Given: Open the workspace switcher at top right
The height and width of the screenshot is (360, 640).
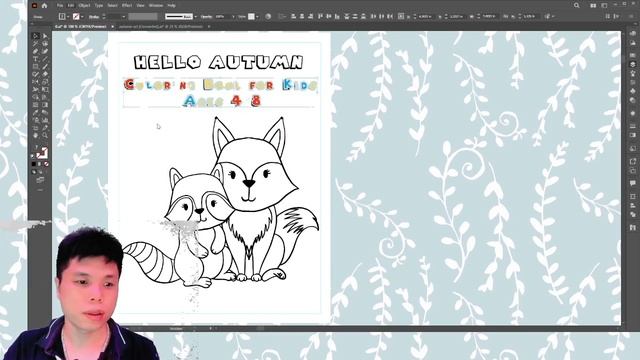Looking at the screenshot, I should [604, 5].
